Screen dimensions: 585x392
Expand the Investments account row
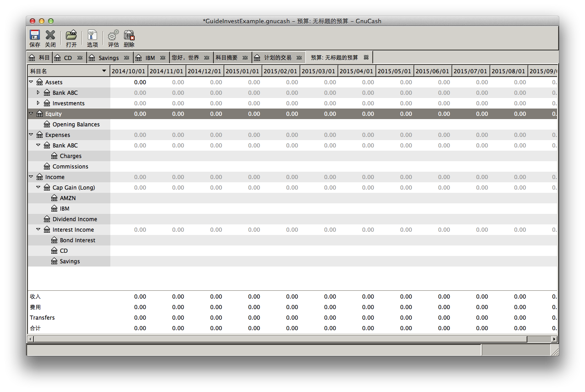pos(38,103)
